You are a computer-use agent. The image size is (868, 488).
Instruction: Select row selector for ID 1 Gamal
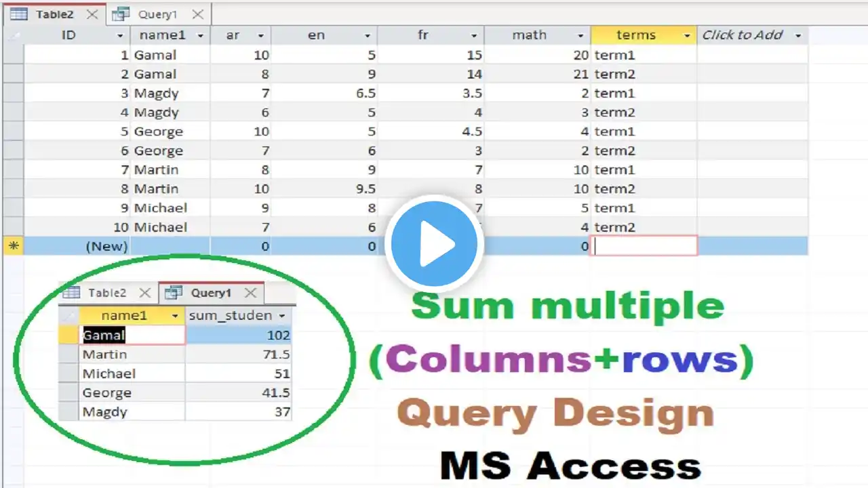(13, 55)
